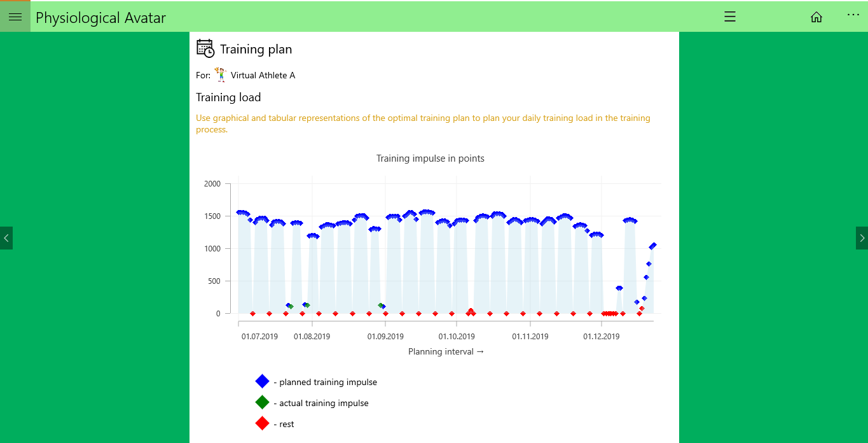Click the Training impulse in points chart title
The width and height of the screenshot is (868, 443).
click(431, 158)
